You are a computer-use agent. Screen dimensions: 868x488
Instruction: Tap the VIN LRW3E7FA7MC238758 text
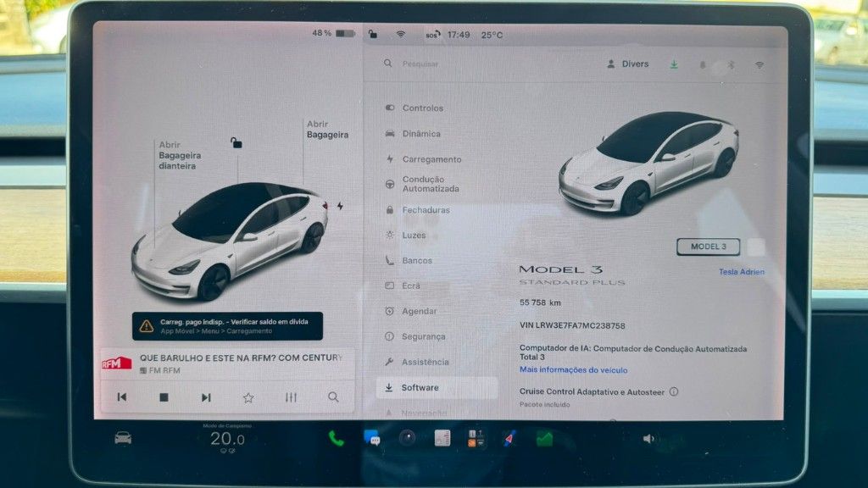tap(572, 325)
